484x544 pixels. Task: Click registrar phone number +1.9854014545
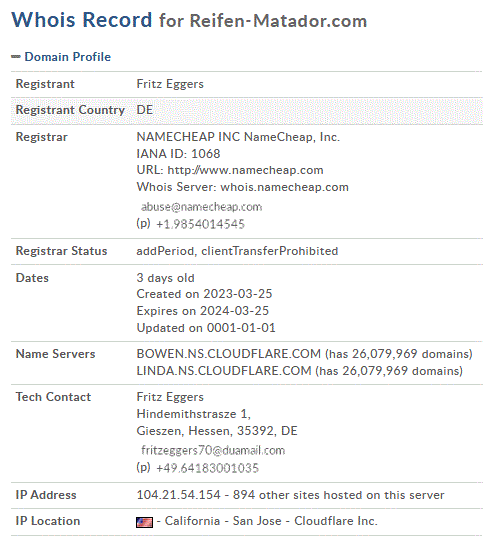(200, 224)
